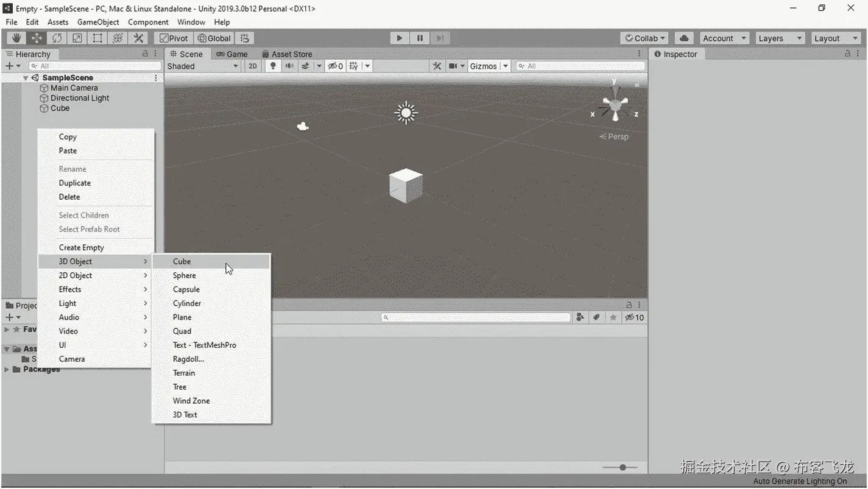This screenshot has height=489, width=868.
Task: Toggle hidden objects visibility counter
Action: 336,66
